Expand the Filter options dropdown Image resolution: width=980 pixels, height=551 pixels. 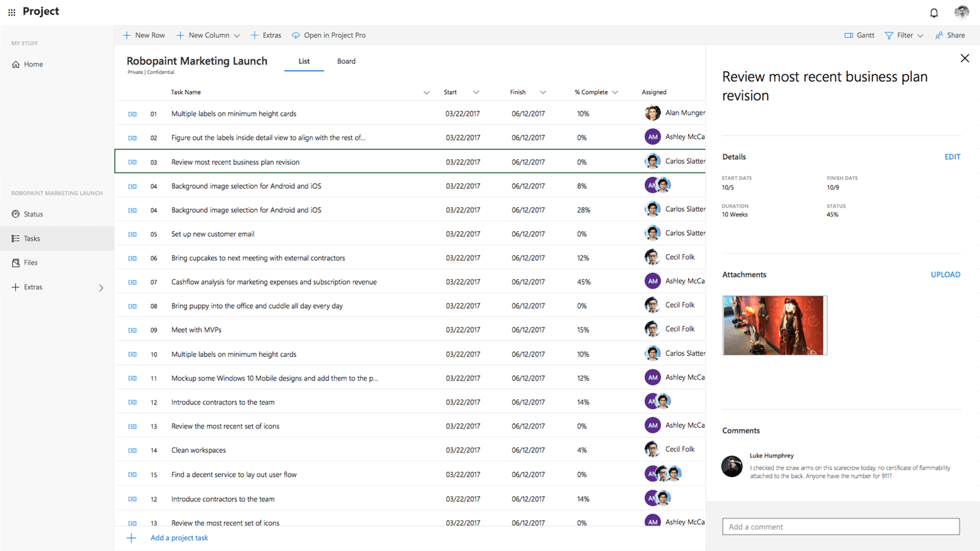click(x=920, y=35)
